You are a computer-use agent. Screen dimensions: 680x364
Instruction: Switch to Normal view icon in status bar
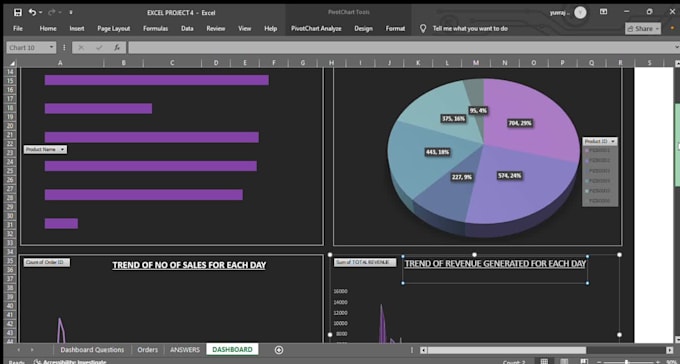[544, 361]
